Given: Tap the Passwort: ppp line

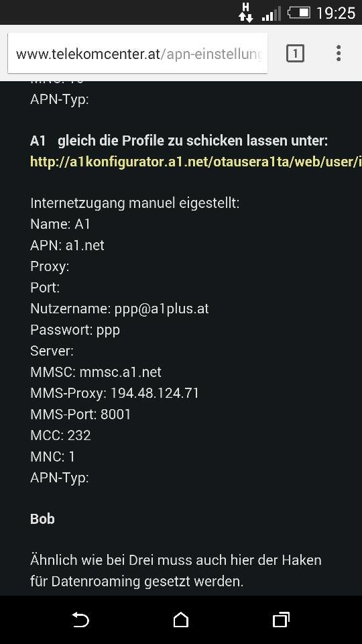Looking at the screenshot, I should pyautogui.click(x=75, y=330).
